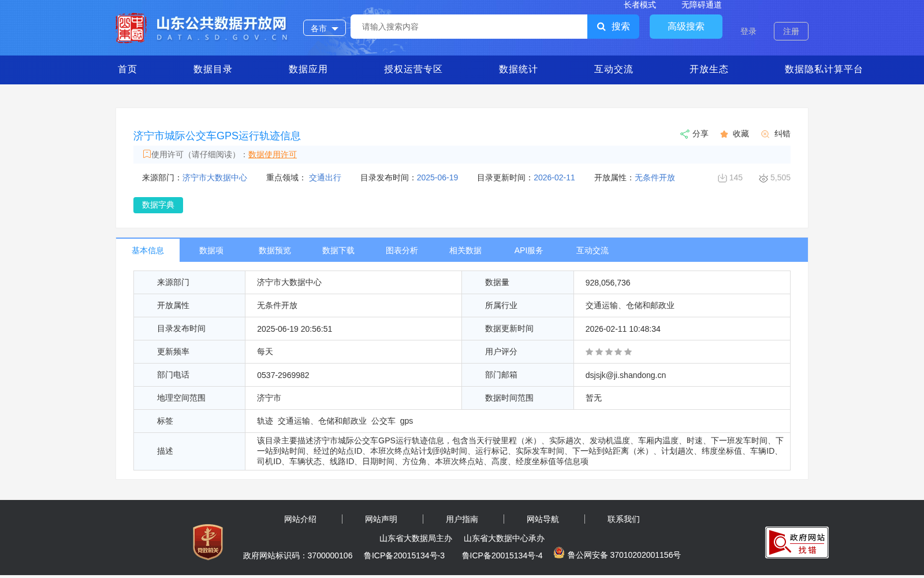Click the 政府网站找错 badge

click(797, 542)
